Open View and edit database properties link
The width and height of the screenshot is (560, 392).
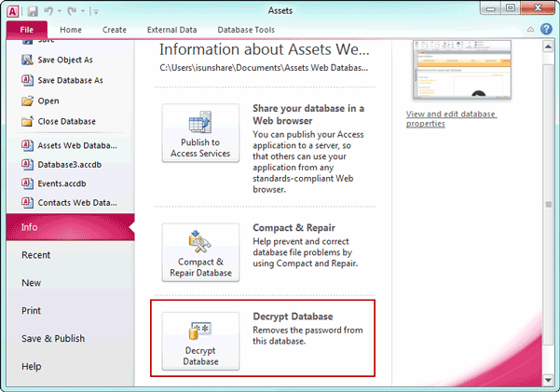[x=451, y=119]
